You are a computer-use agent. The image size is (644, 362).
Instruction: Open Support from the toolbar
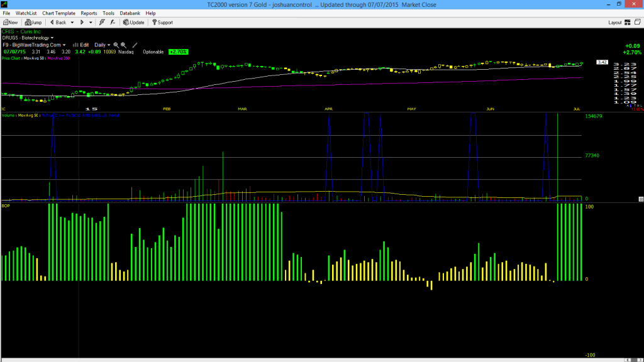(163, 23)
